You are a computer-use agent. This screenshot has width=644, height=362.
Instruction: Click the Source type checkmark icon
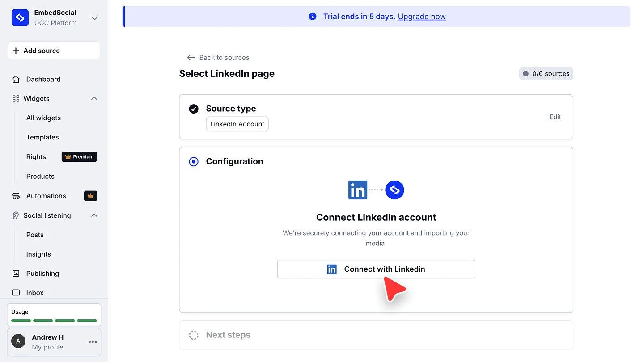[194, 109]
